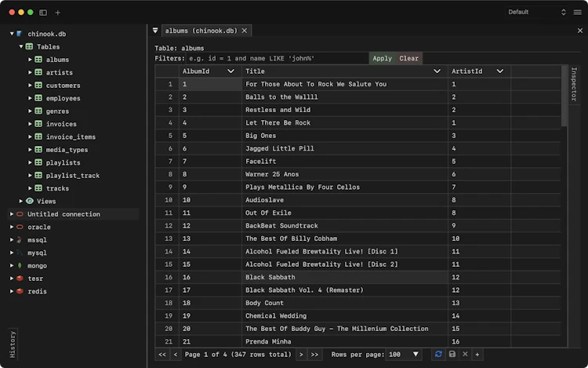Select the tesr connection

click(x=35, y=279)
